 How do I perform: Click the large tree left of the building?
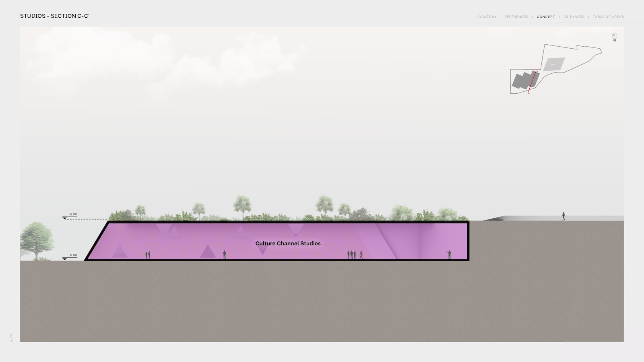click(x=37, y=241)
